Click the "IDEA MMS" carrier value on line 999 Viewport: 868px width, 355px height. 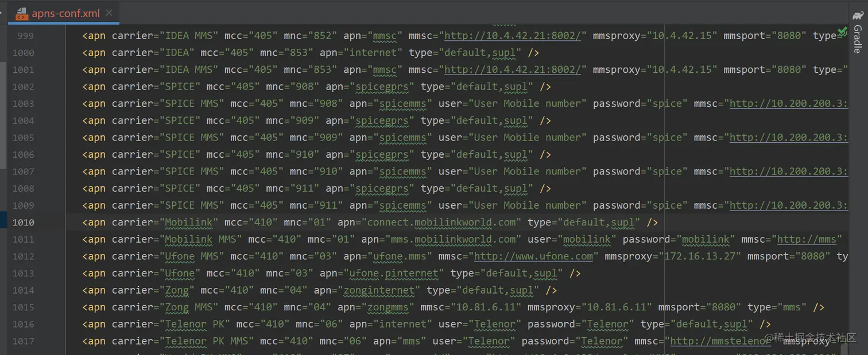[x=189, y=36]
